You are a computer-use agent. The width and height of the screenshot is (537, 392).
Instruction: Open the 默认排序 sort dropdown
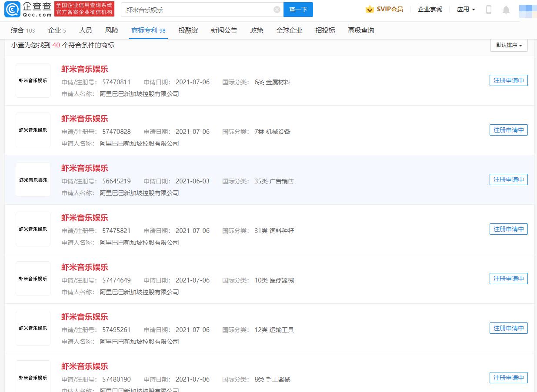[508, 45]
